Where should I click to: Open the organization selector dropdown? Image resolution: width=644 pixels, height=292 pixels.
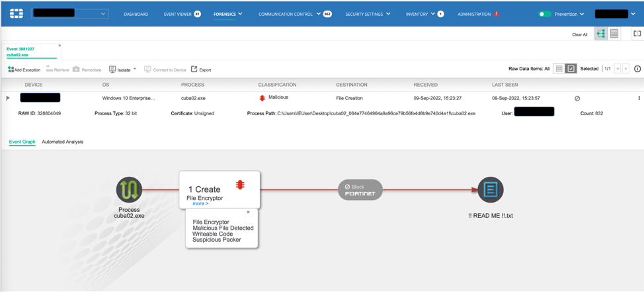[70, 14]
